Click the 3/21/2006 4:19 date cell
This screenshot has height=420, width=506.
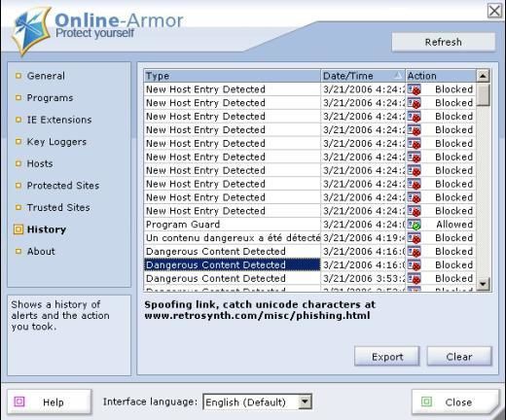[363, 238]
